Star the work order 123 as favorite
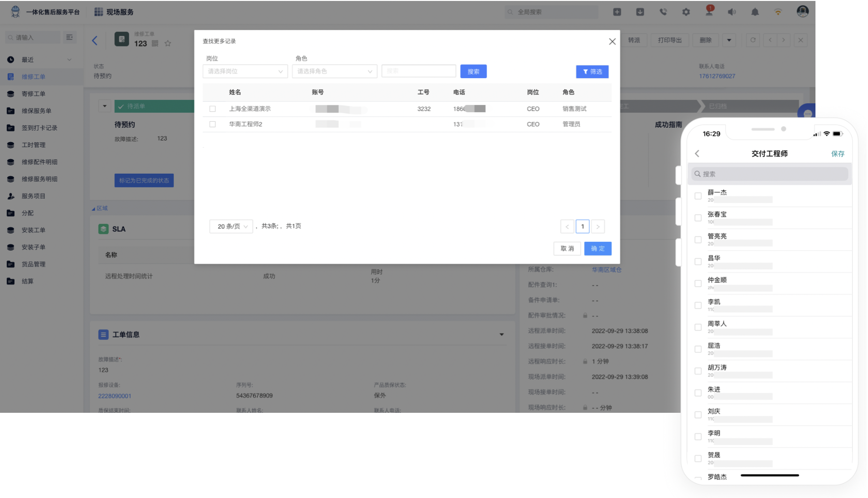The height and width of the screenshot is (498, 868). point(168,44)
